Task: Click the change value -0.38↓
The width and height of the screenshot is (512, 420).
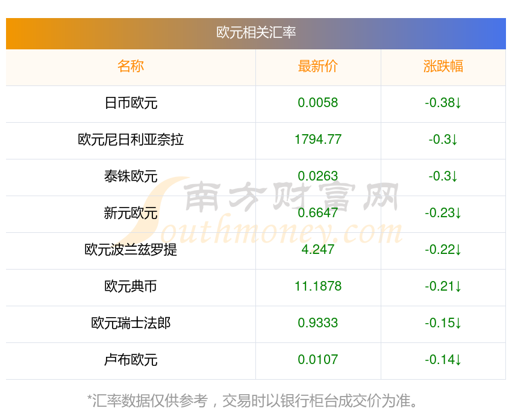Action: (x=443, y=103)
